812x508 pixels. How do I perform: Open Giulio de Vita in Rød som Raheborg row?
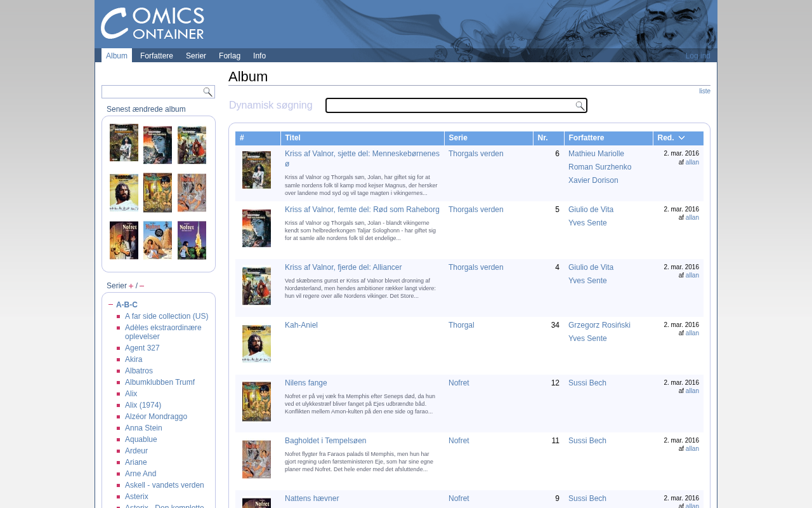pos(591,210)
